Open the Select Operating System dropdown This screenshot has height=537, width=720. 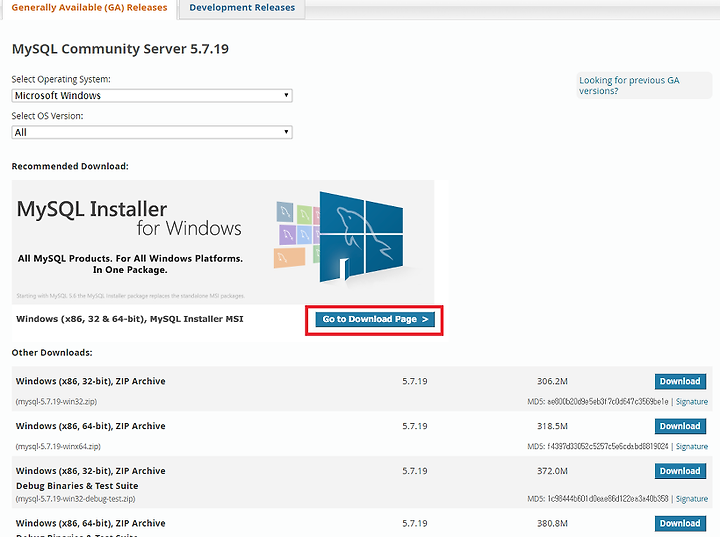[152, 96]
